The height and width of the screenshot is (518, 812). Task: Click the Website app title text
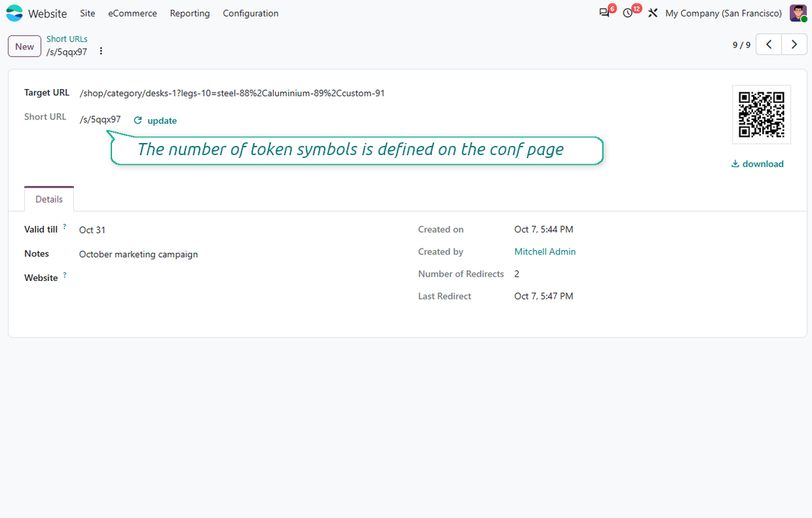click(47, 14)
